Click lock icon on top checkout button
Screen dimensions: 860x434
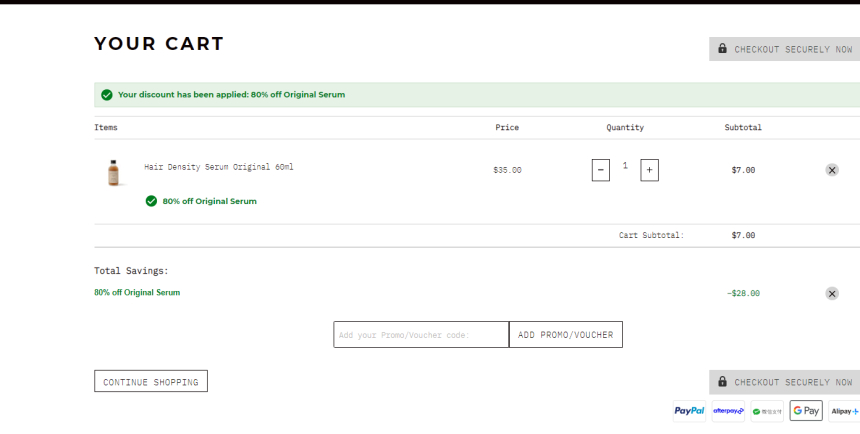722,49
